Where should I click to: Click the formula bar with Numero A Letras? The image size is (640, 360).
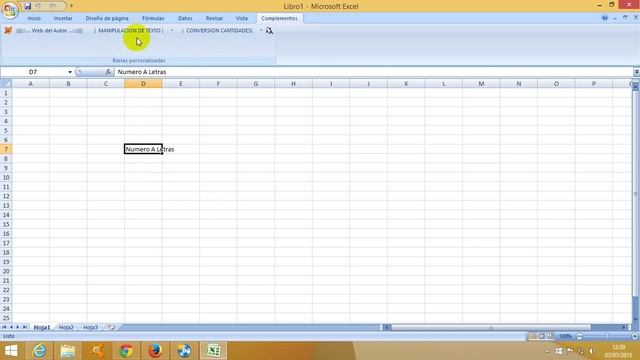373,72
